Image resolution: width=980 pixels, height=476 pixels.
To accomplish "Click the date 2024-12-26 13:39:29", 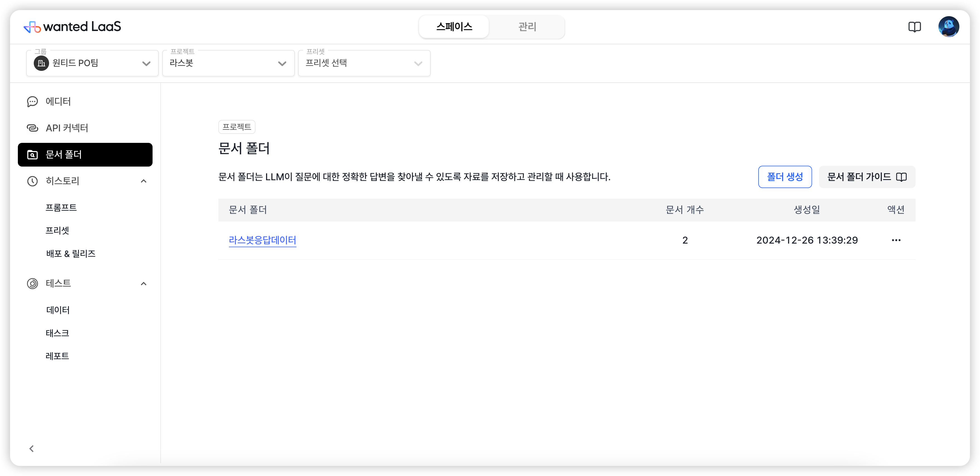I will 807,240.
